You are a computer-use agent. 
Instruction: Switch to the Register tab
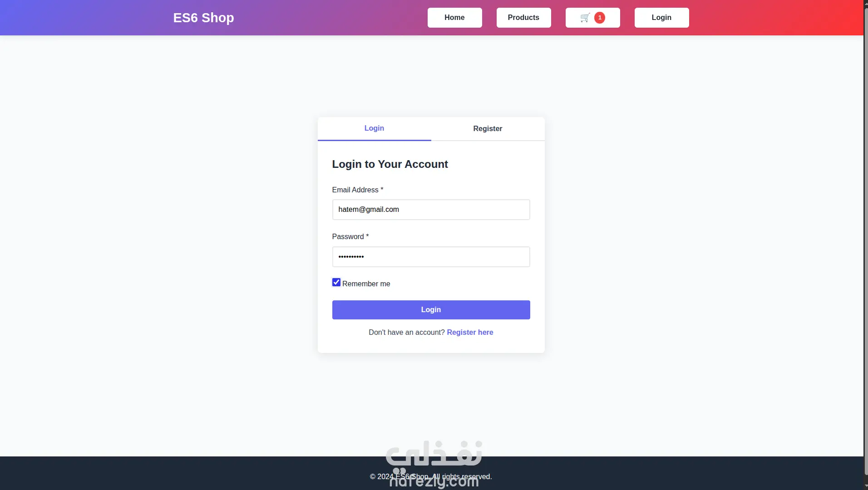pos(488,129)
